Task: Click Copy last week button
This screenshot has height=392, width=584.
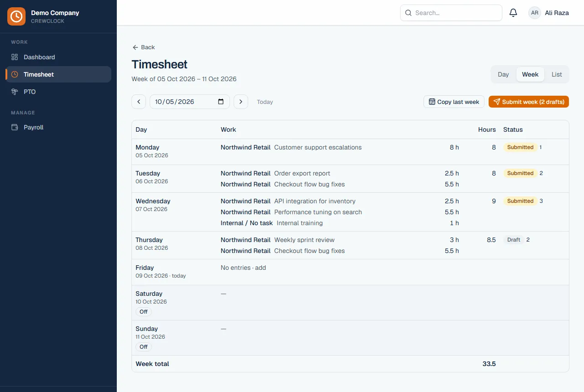Action: [x=454, y=102]
